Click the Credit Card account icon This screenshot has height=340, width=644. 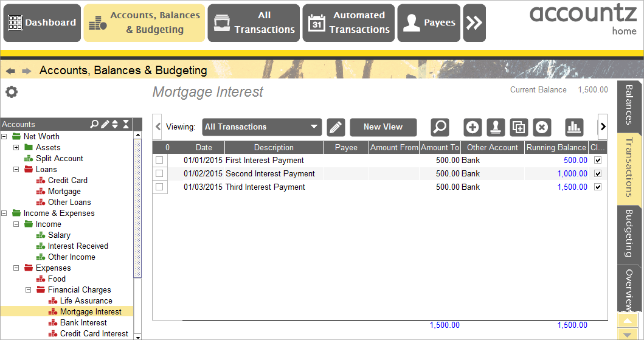click(41, 180)
